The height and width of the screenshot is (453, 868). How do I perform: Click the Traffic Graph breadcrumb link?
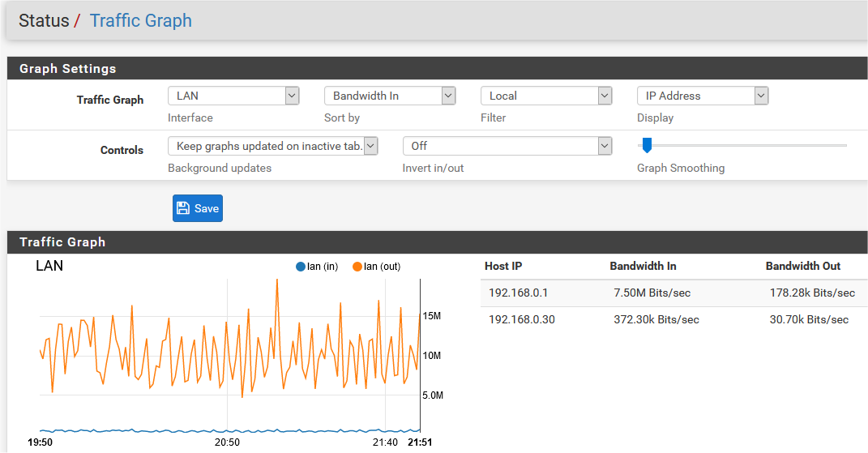tap(140, 20)
